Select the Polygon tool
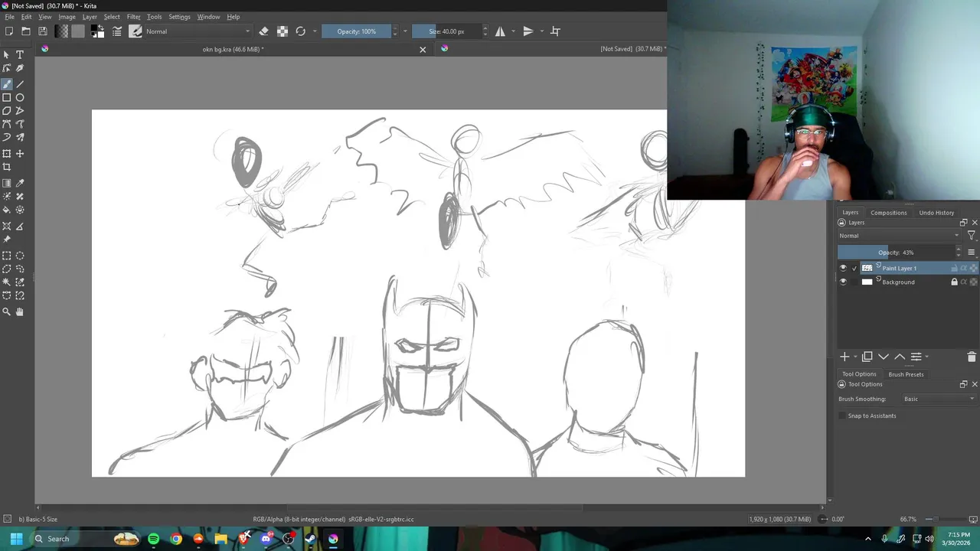This screenshot has height=551, width=980. (x=7, y=111)
